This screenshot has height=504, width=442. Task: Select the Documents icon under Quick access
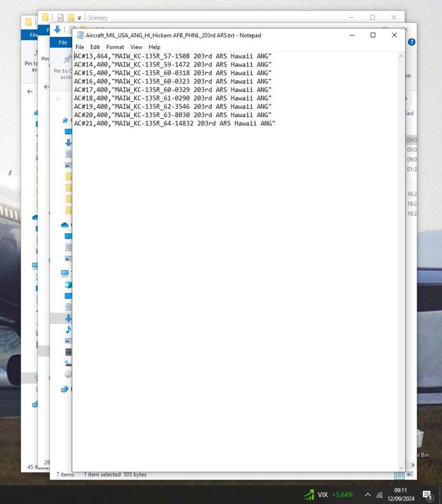pyautogui.click(x=68, y=154)
